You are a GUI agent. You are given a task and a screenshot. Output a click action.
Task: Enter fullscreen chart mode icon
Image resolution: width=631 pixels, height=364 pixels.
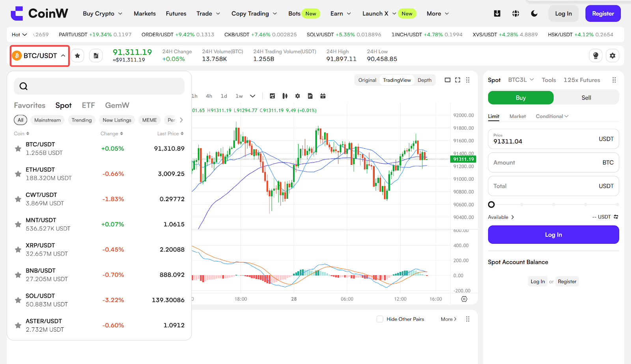coord(457,80)
